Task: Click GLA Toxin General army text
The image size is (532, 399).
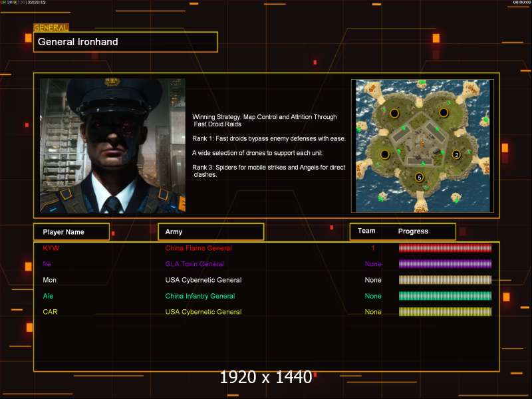Action: [x=194, y=263]
